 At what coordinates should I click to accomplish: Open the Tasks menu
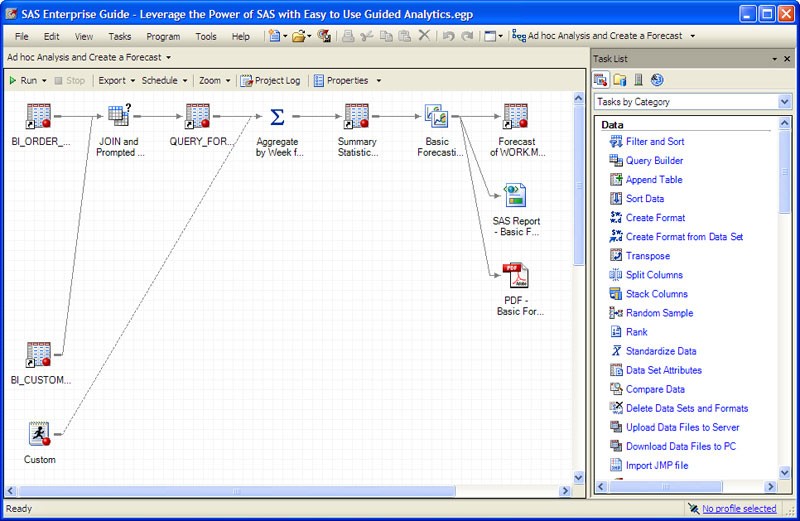tap(119, 36)
